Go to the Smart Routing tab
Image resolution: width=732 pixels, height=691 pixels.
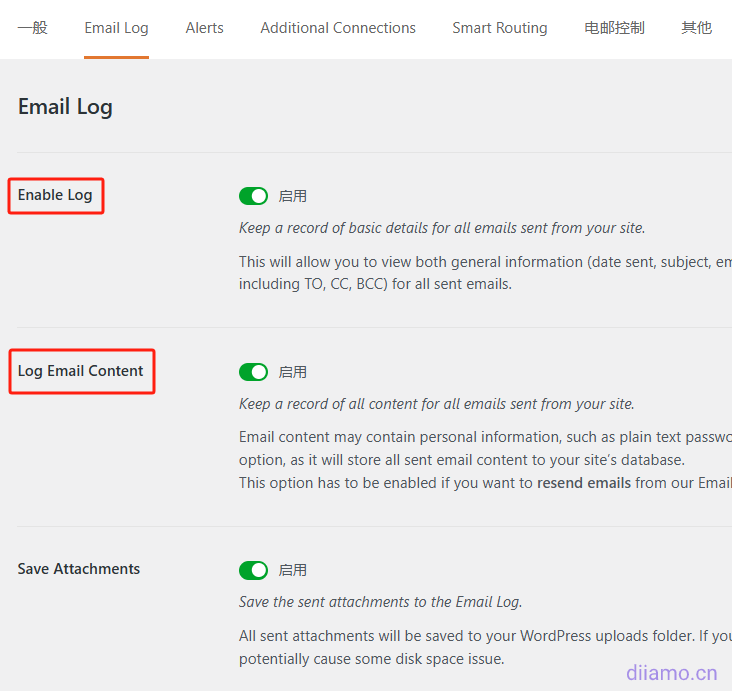pos(499,28)
